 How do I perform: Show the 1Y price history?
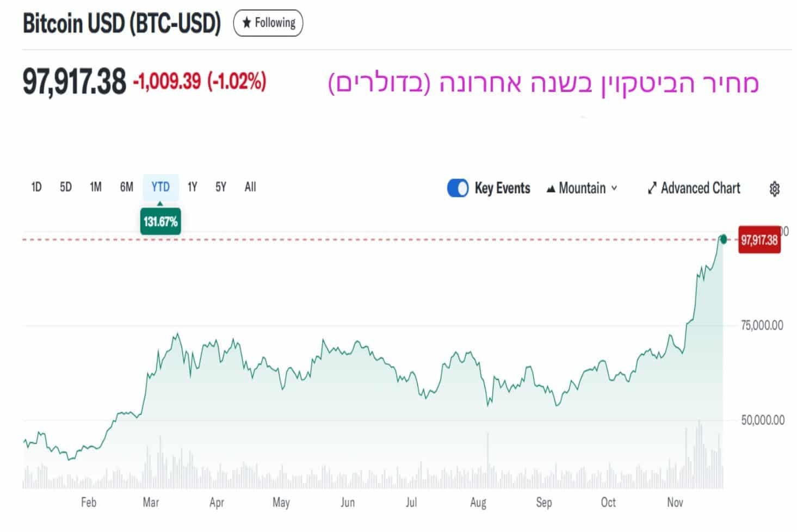[x=192, y=187]
